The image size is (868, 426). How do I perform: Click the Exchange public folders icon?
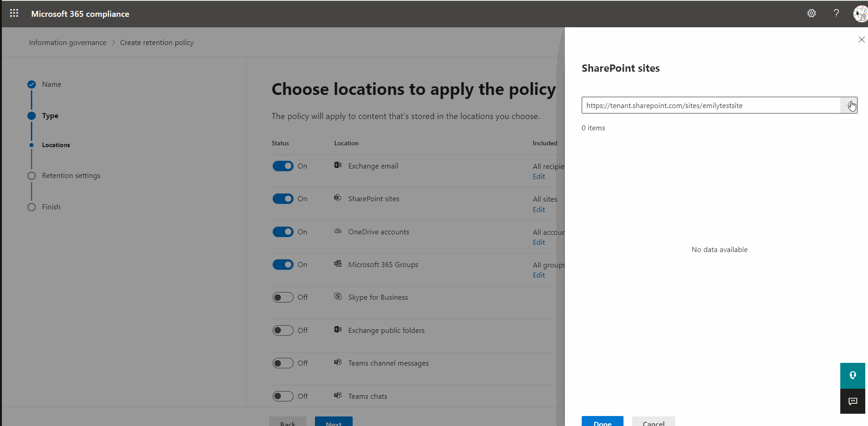(x=338, y=330)
